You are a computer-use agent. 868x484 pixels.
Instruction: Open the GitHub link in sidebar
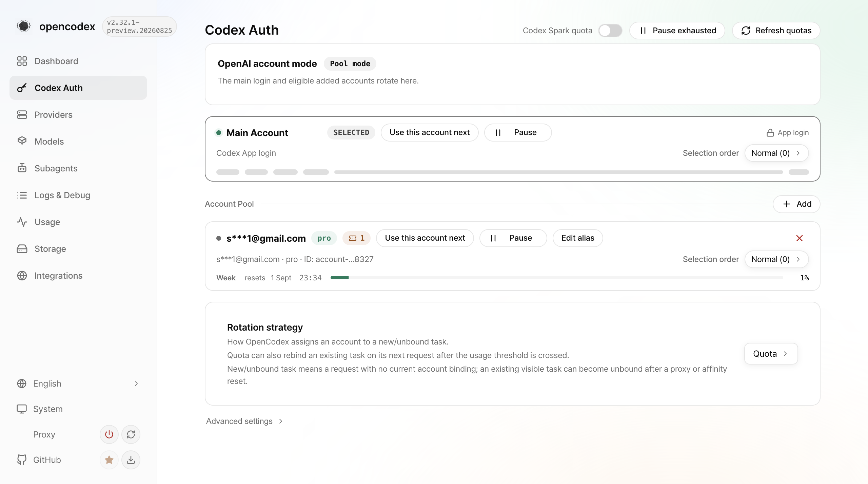(47, 460)
